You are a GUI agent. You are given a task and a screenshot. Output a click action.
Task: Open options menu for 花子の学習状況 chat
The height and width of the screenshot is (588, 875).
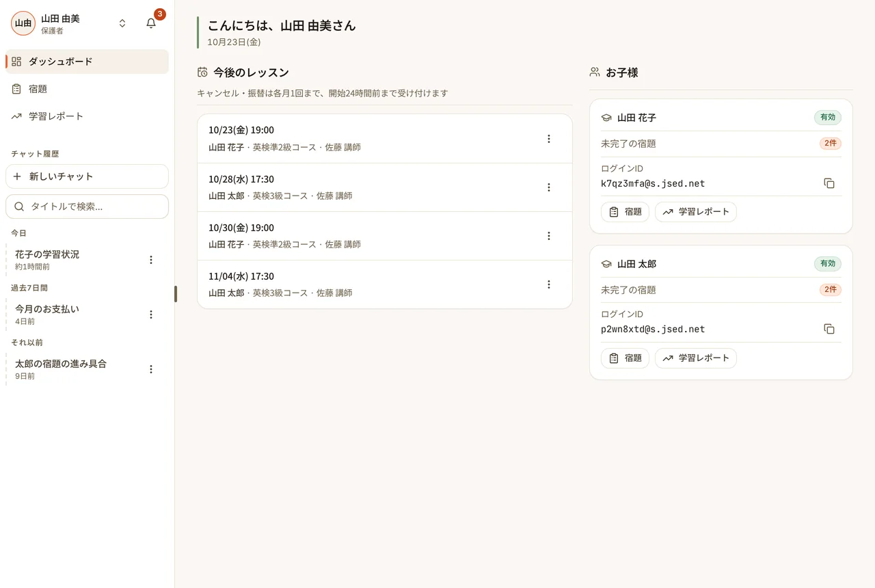coord(151,260)
